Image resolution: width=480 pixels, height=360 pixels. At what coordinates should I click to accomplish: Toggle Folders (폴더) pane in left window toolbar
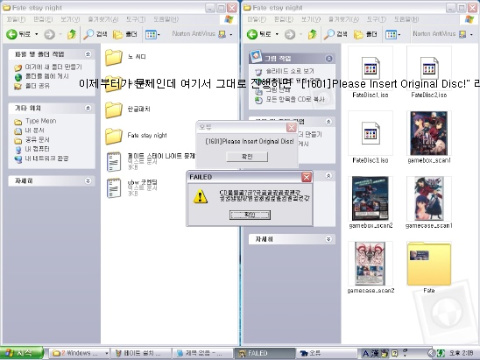coord(125,34)
